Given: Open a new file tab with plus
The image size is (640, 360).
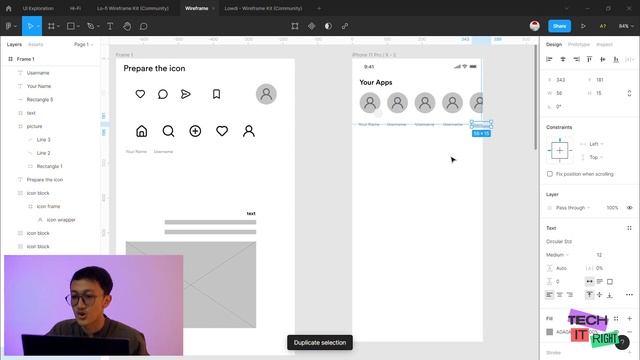Looking at the screenshot, I should coord(319,8).
